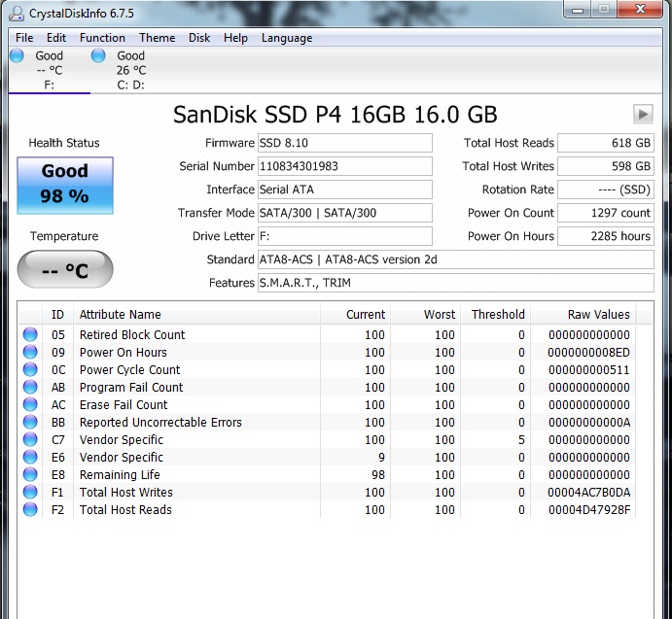Select the Retired Block Count attribute name
The width and height of the screenshot is (672, 619).
coord(132,334)
